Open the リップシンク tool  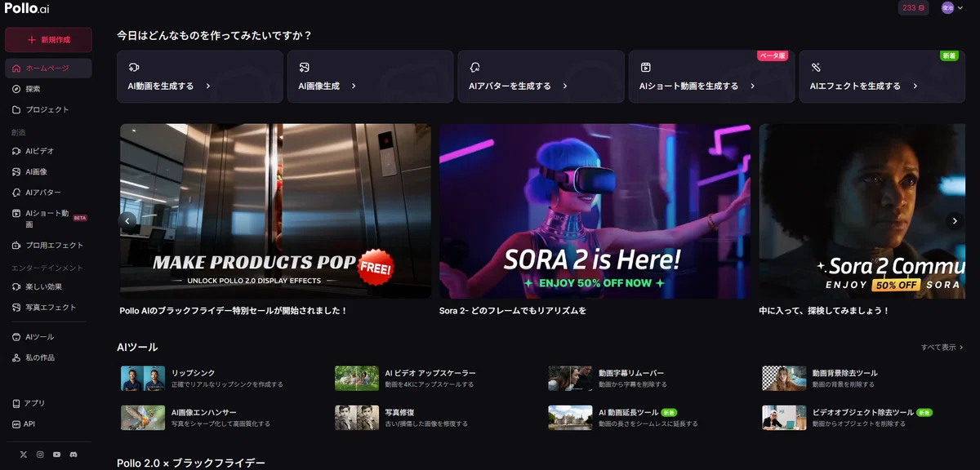coord(203,379)
